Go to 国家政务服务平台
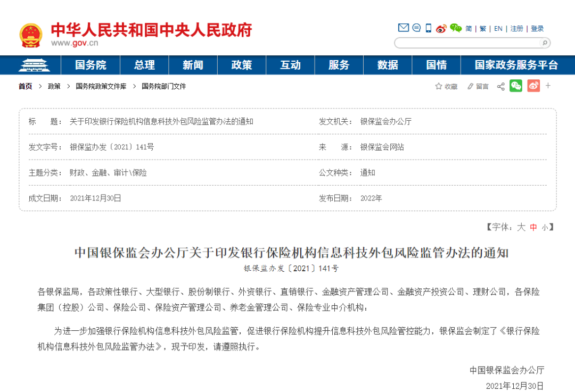Viewport: 575px width, 392px height. (516, 65)
